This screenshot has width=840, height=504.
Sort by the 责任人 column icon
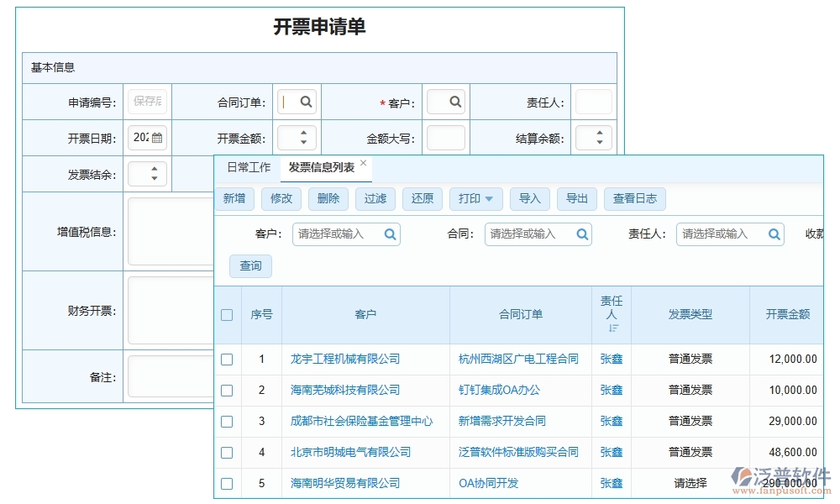pos(616,328)
